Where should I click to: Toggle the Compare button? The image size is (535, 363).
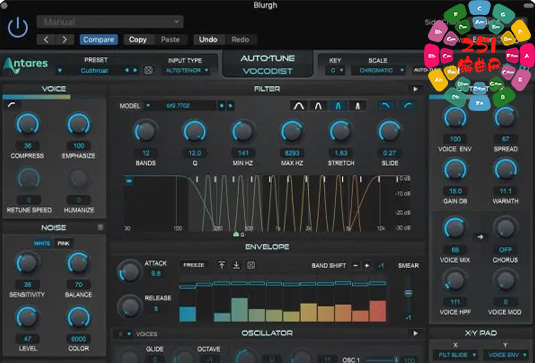pos(99,40)
